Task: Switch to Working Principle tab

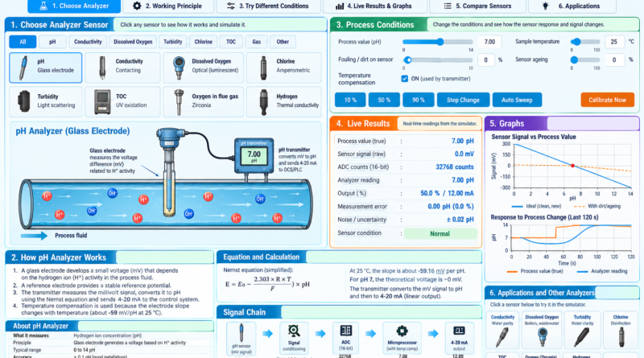Action: click(167, 6)
